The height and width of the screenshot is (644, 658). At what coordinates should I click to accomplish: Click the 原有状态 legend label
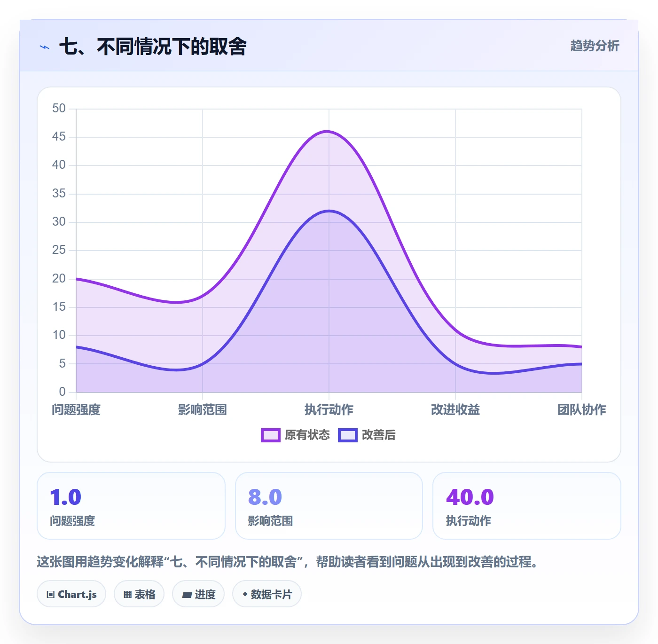pos(307,435)
